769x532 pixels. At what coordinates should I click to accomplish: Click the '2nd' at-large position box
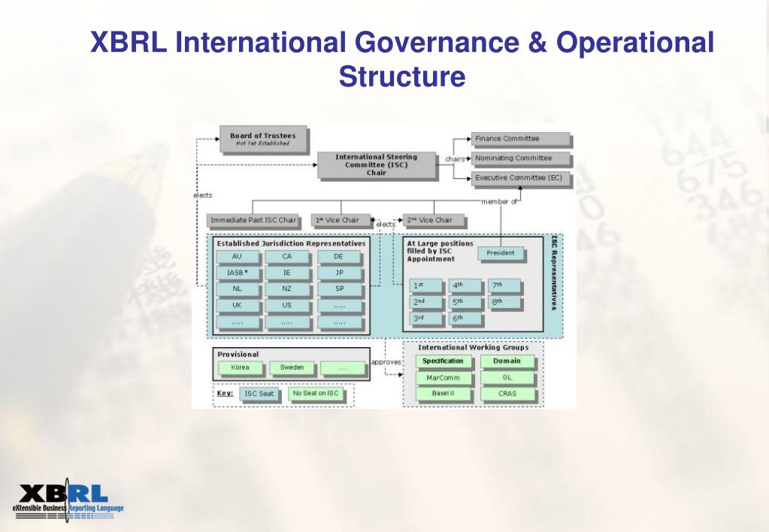click(425, 301)
